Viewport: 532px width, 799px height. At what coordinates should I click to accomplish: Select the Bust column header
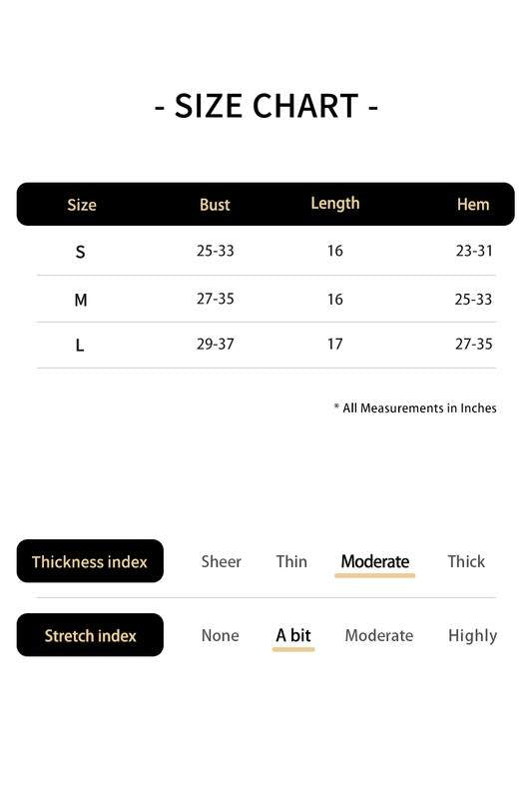pos(215,205)
